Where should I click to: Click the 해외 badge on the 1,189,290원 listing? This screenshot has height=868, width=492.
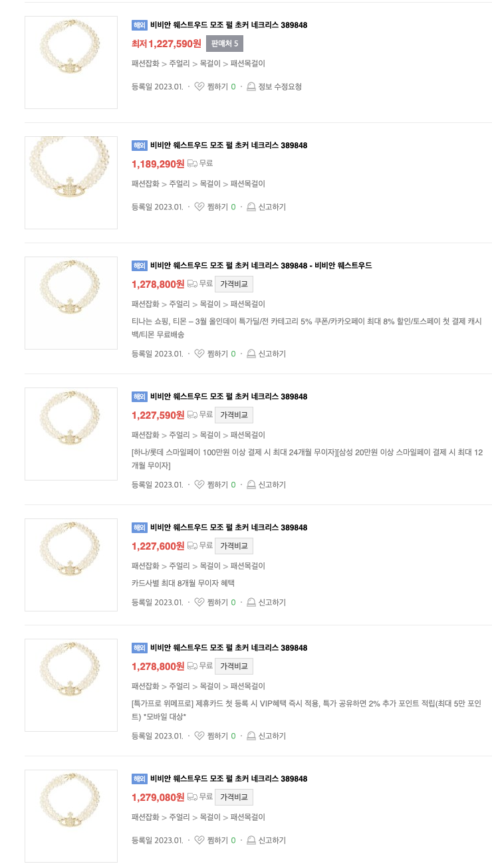139,146
